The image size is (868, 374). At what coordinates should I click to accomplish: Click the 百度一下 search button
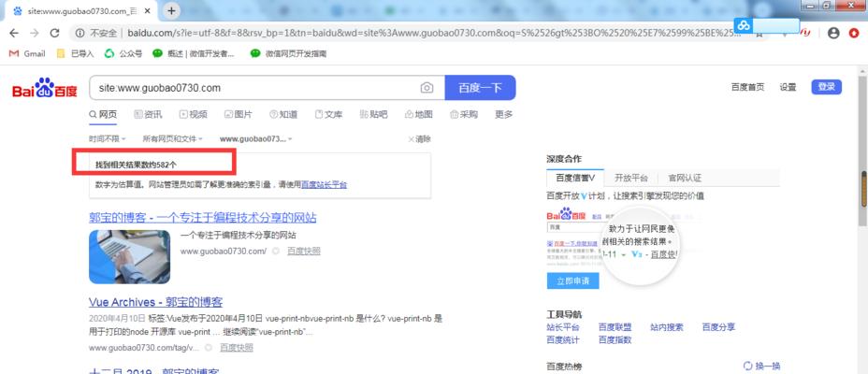click(480, 88)
